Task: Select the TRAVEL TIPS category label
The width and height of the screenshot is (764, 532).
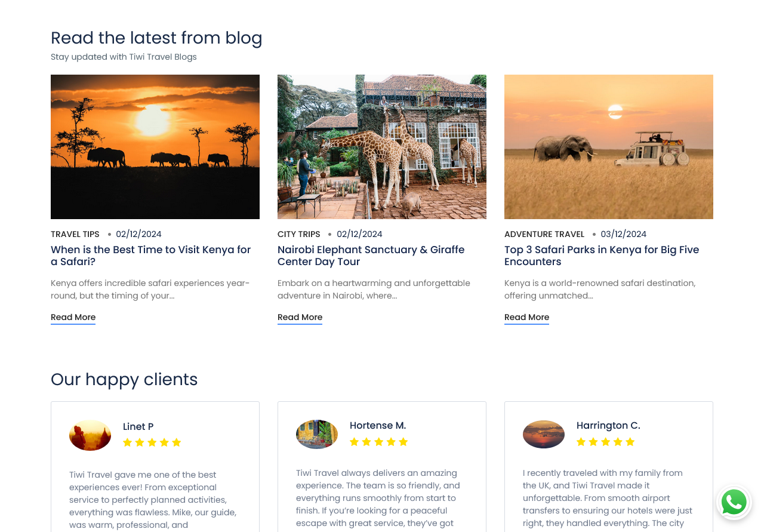Action: (75, 234)
